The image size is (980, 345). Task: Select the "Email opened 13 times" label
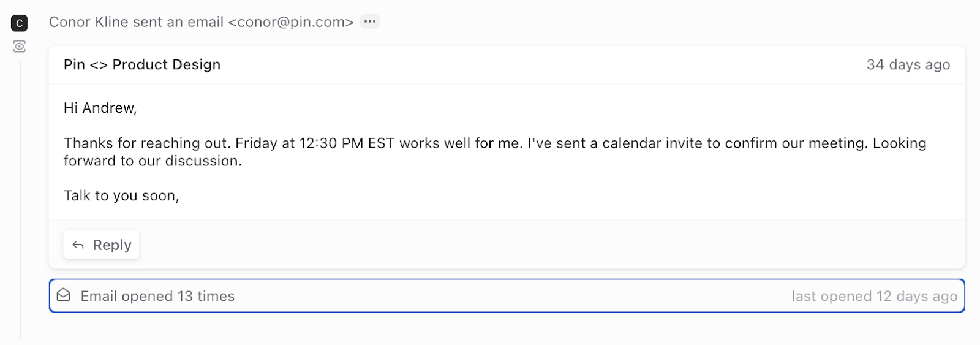click(x=157, y=297)
